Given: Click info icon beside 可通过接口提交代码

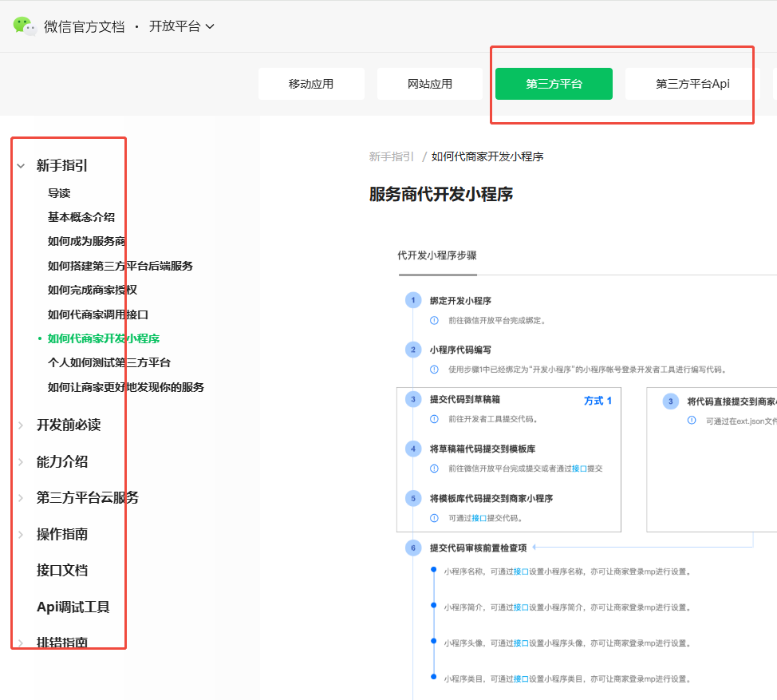Looking at the screenshot, I should pyautogui.click(x=434, y=518).
